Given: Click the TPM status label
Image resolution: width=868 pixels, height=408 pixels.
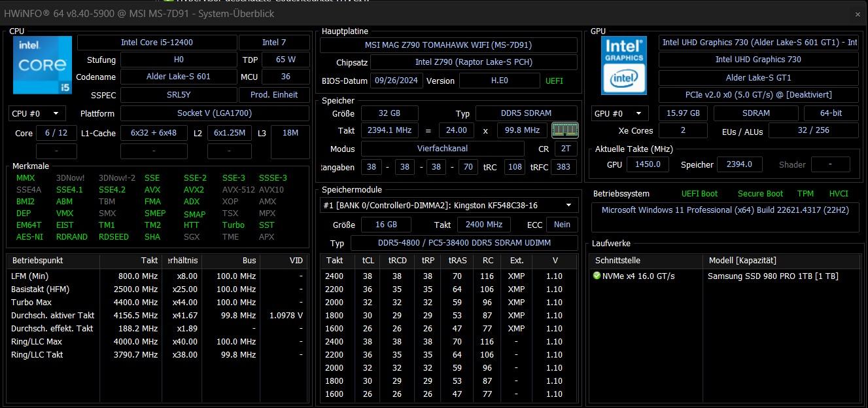Looking at the screenshot, I should [805, 194].
